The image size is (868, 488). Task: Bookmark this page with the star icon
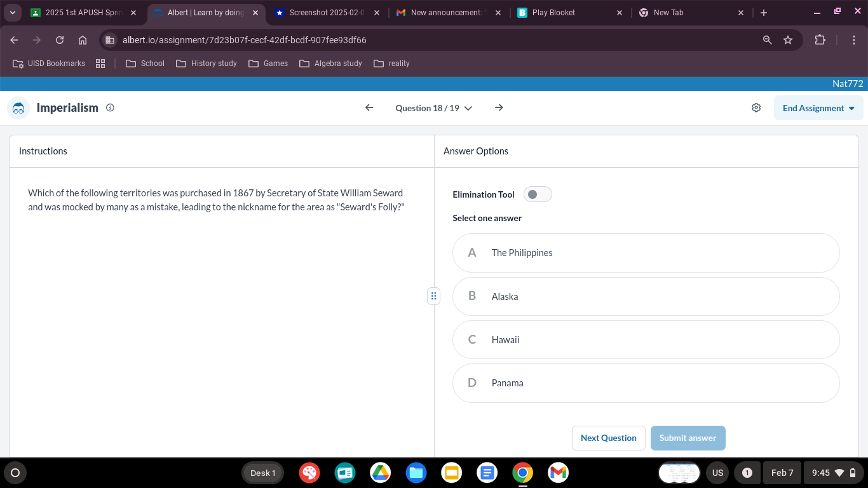point(788,40)
